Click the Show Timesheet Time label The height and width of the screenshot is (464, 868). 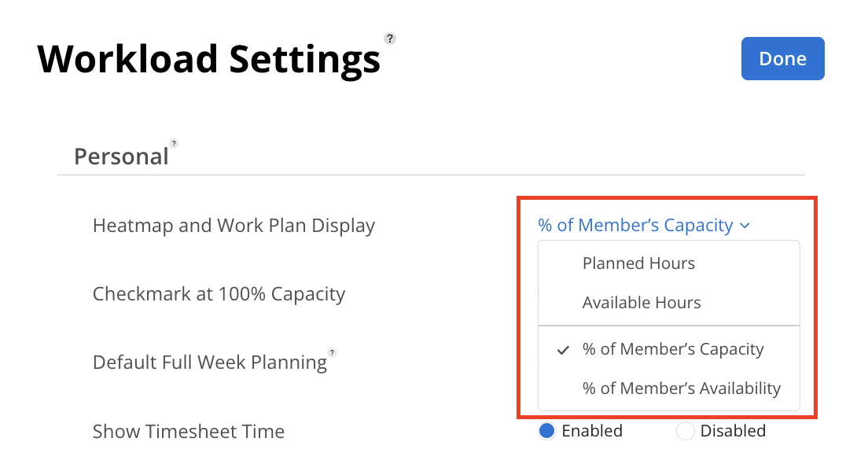tap(189, 432)
